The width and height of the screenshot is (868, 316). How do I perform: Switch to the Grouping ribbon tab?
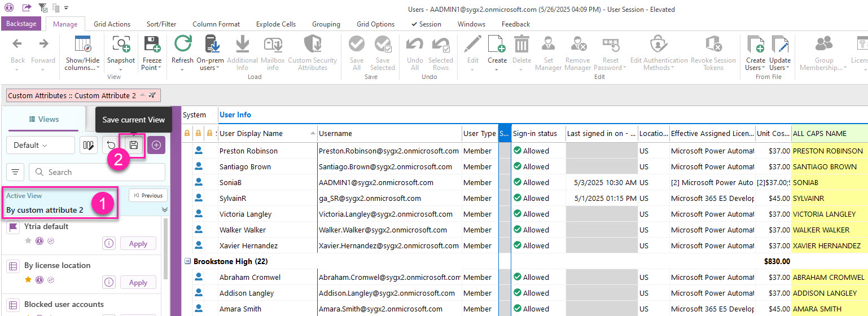pyautogui.click(x=326, y=24)
